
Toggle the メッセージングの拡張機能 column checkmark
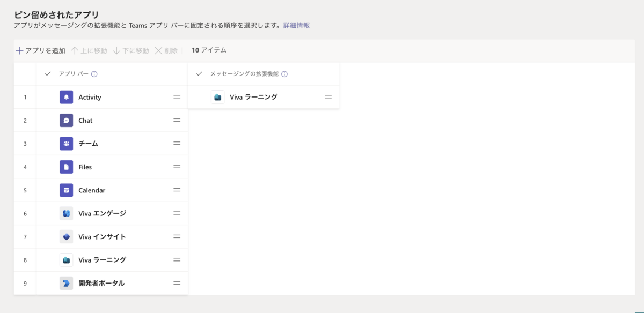point(199,74)
